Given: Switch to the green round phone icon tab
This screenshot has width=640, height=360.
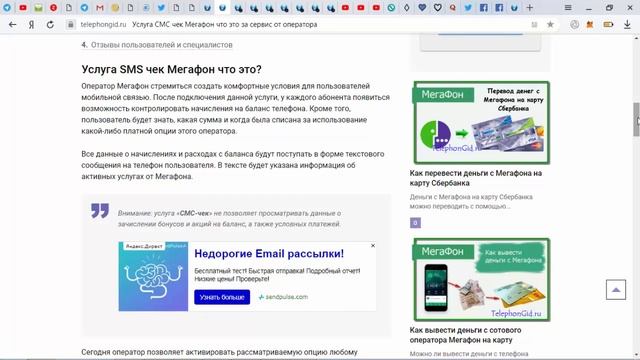Looking at the screenshot, I should [391, 7].
